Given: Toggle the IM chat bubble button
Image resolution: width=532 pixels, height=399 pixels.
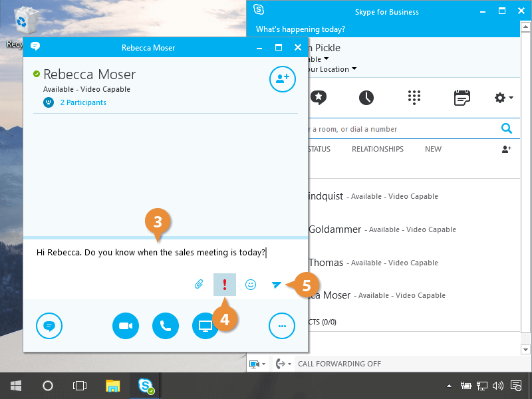Looking at the screenshot, I should [x=49, y=326].
